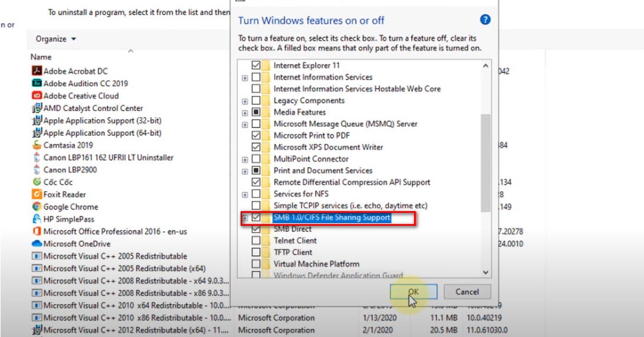Viewport: 644px width, 337px height.
Task: Click the Foxit Reader icon
Action: [37, 193]
